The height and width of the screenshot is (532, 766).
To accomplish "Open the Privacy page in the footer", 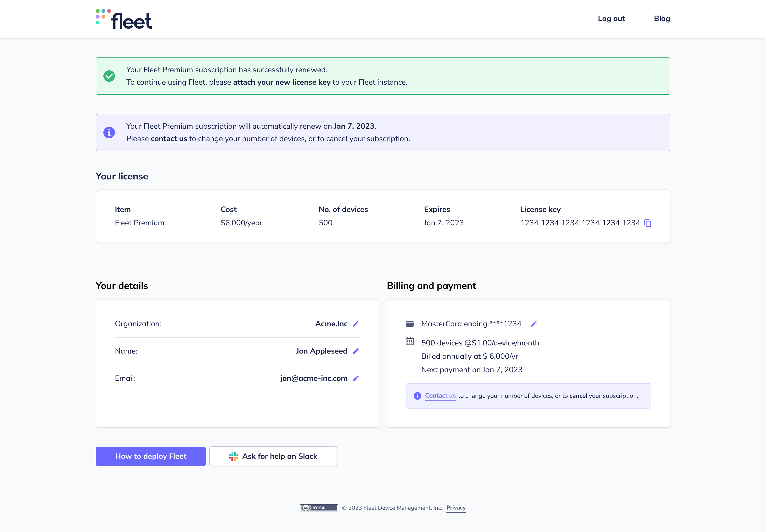I will point(456,508).
